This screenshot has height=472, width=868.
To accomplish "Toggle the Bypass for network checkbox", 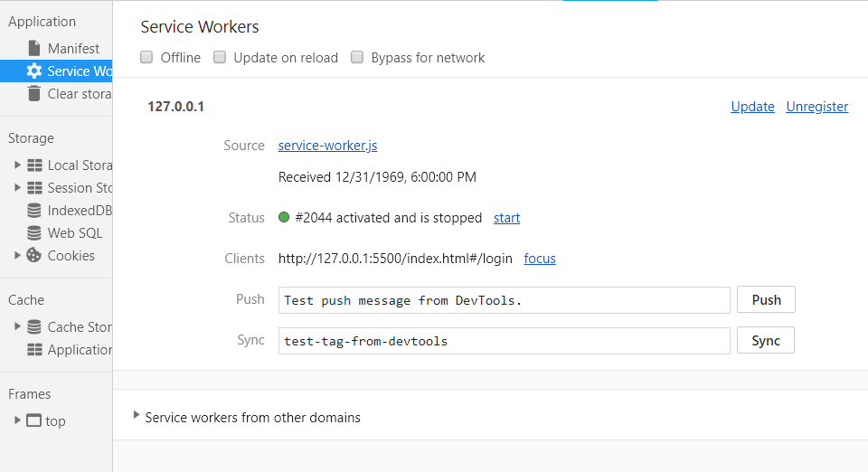I will [x=357, y=57].
